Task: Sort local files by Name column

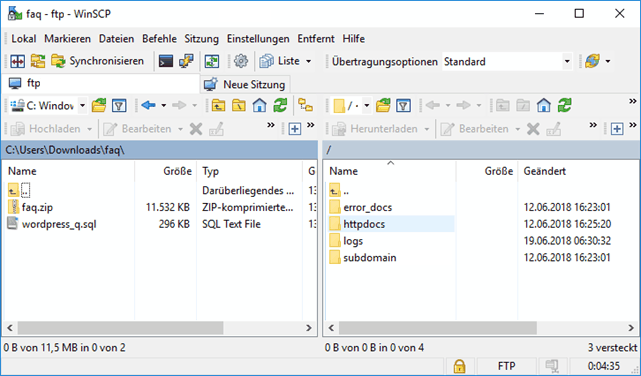Action: [69, 171]
